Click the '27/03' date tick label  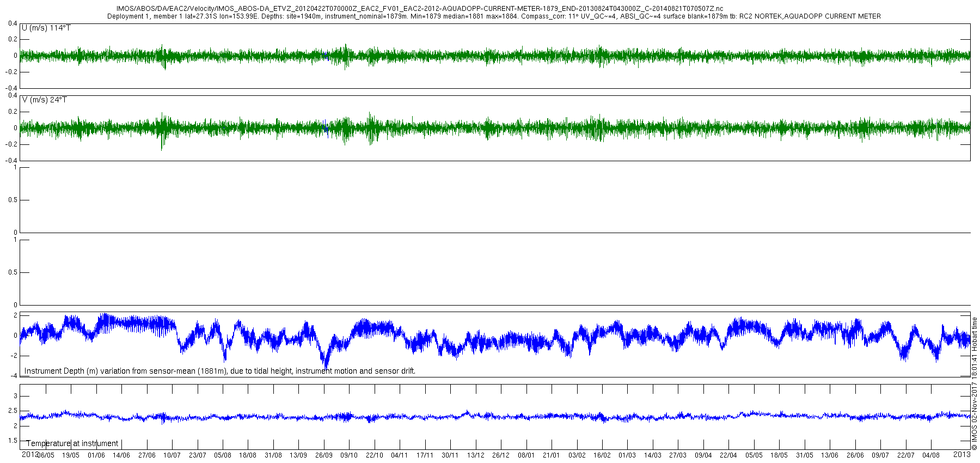point(678,455)
